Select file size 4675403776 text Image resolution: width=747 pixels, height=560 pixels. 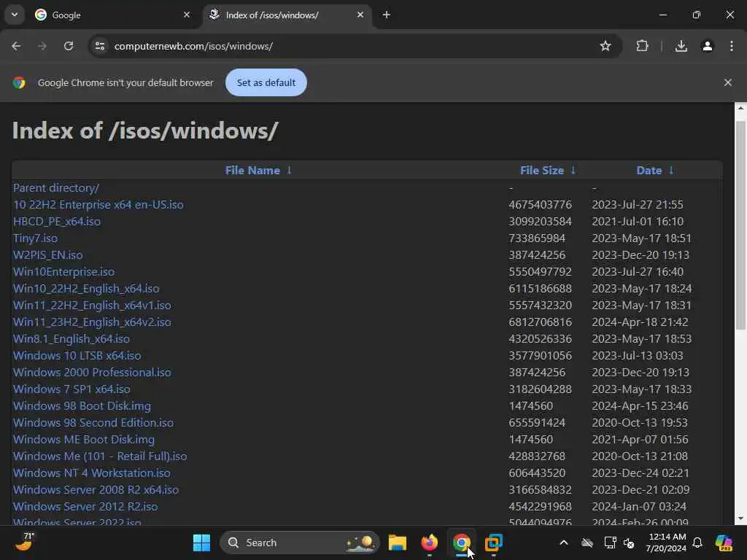[x=540, y=205]
